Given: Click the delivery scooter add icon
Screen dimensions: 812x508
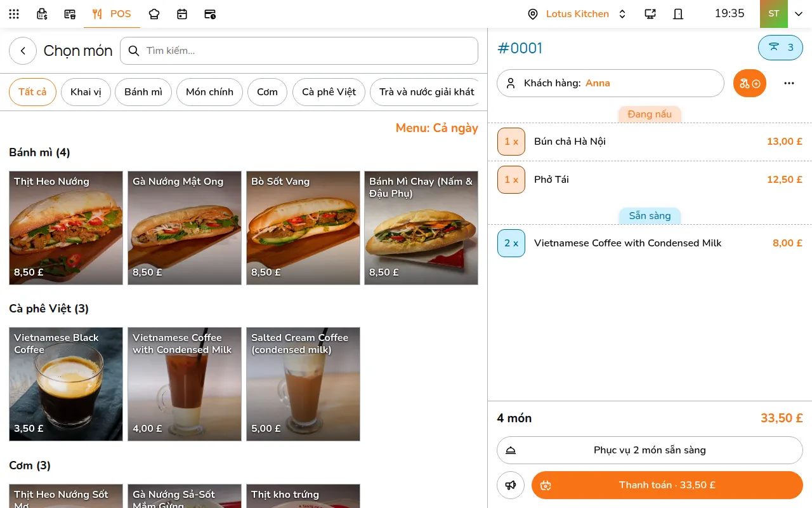Looking at the screenshot, I should (x=750, y=83).
